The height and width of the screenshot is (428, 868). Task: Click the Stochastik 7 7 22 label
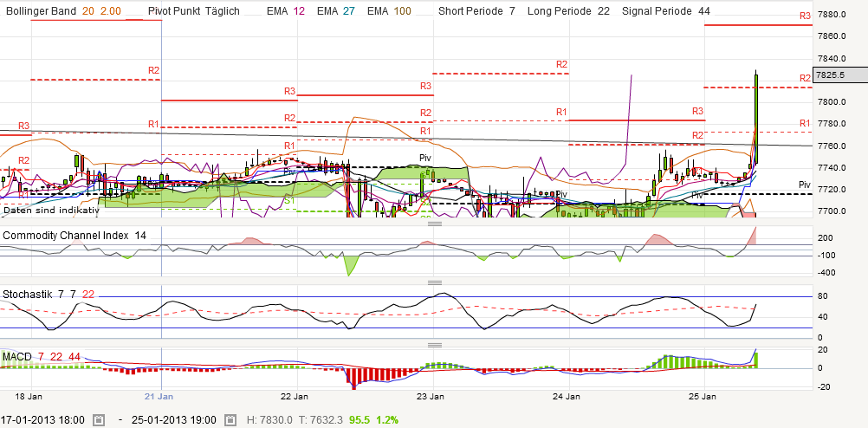pos(49,295)
